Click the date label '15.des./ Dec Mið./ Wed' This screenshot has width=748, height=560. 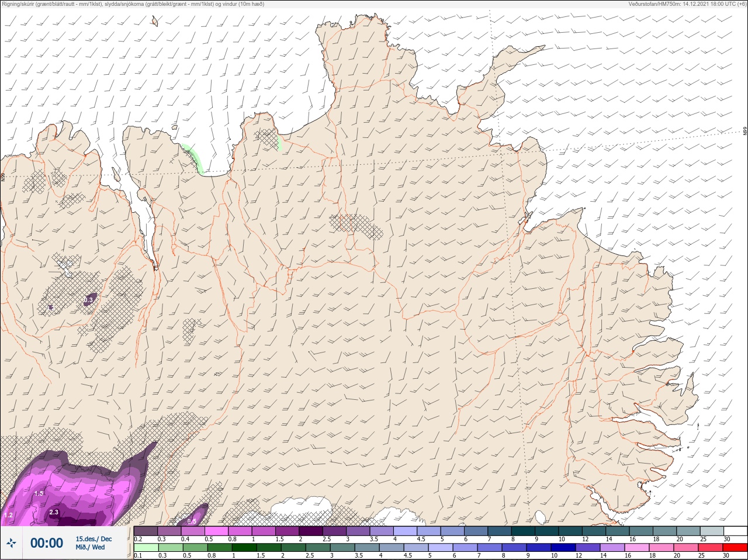coord(93,543)
